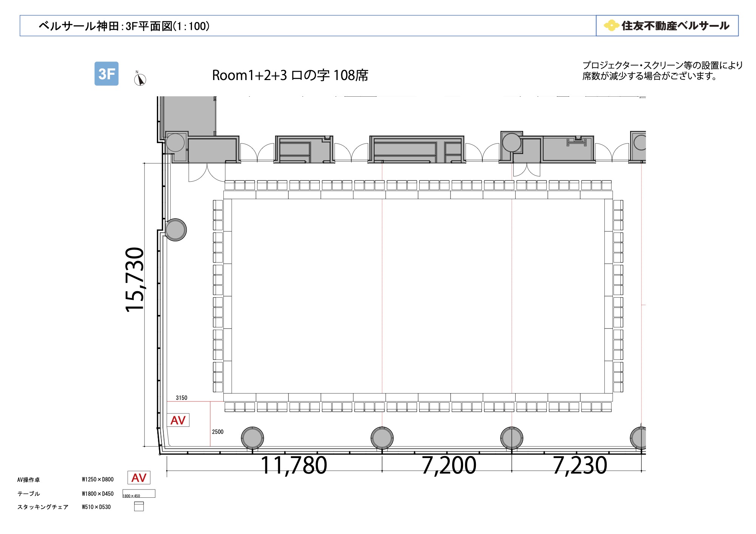756x534 pixels.
Task: Click the 住友不動産ベルサール brand text
Action: [x=675, y=26]
